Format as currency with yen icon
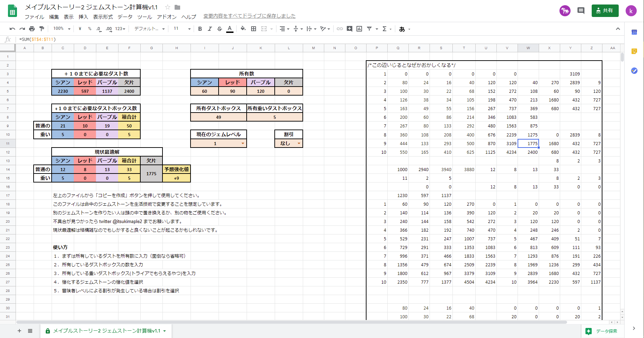644x338 pixels. (x=80, y=29)
